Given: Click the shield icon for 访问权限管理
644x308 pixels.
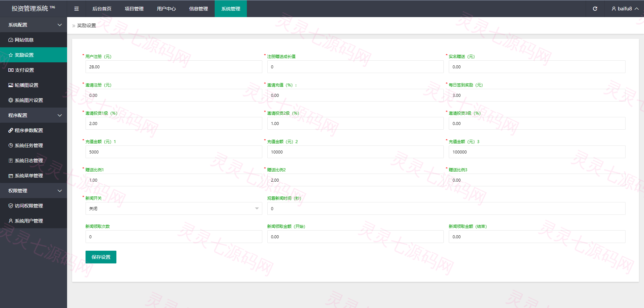Looking at the screenshot, I should point(11,206).
